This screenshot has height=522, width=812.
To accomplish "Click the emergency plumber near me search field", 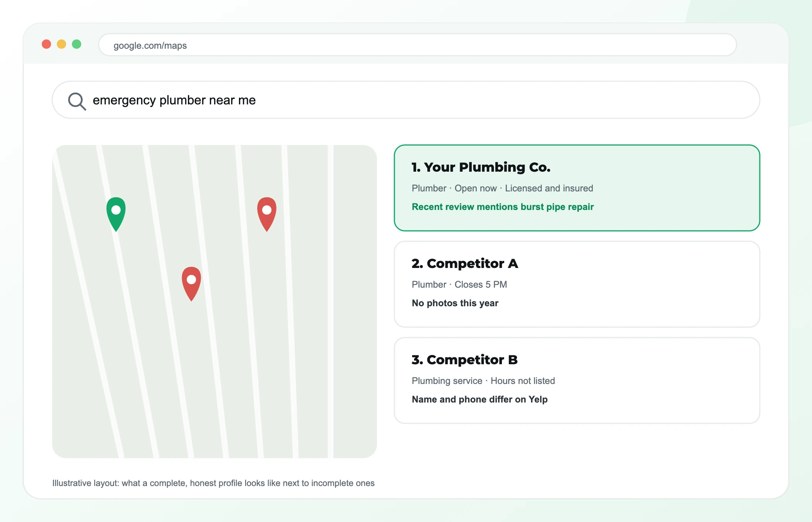I will click(x=406, y=100).
